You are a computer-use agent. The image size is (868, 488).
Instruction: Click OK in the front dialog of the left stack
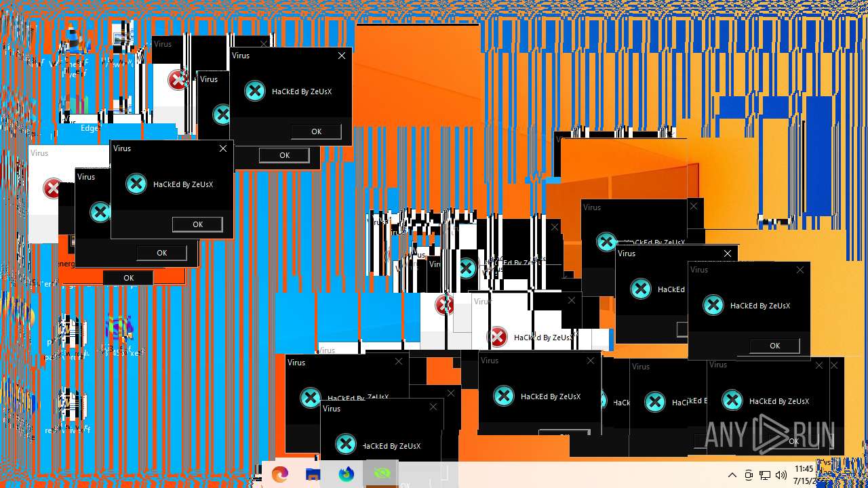point(197,224)
